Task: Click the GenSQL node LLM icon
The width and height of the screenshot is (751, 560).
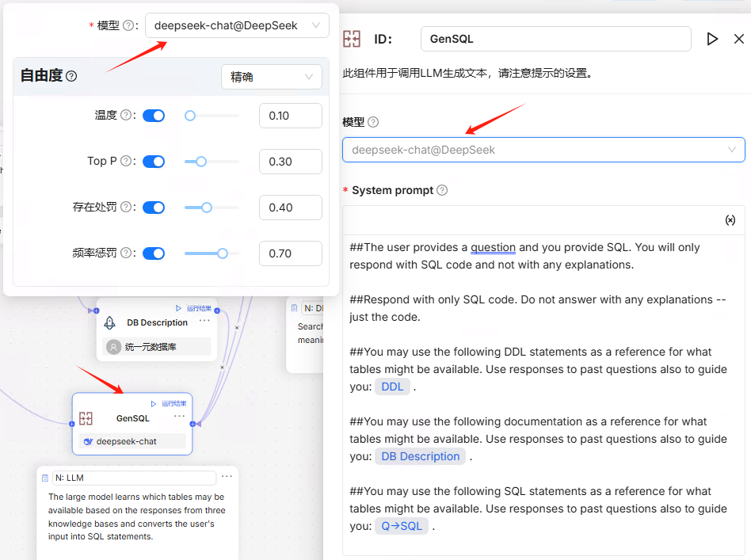Action: point(86,419)
